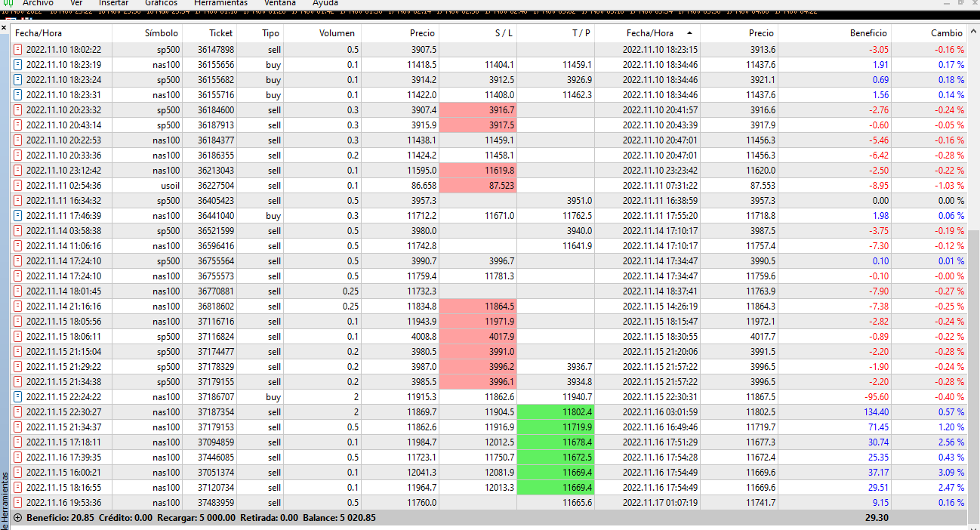Click the red S/L cell 11619.8
This screenshot has width=980, height=530.
(x=479, y=171)
